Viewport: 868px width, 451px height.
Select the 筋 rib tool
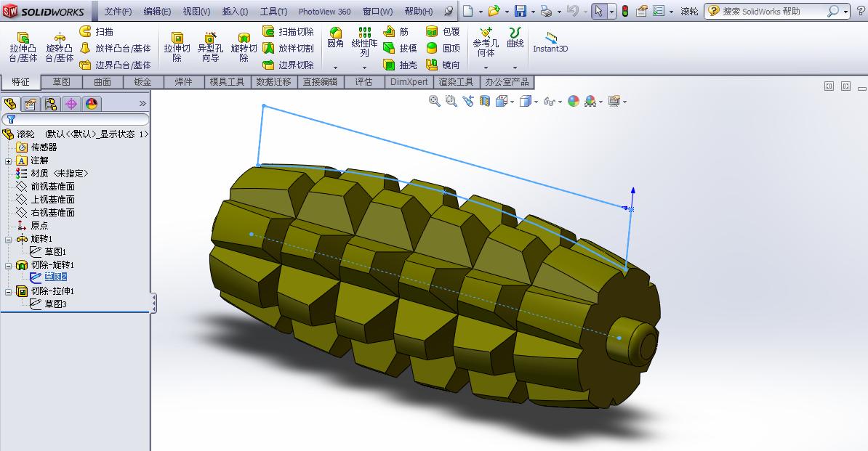point(396,31)
